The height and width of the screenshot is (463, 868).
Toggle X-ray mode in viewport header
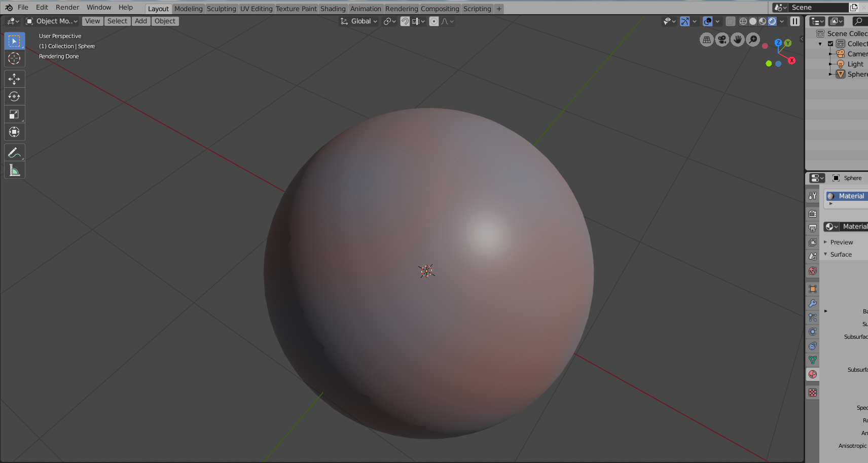tap(731, 21)
